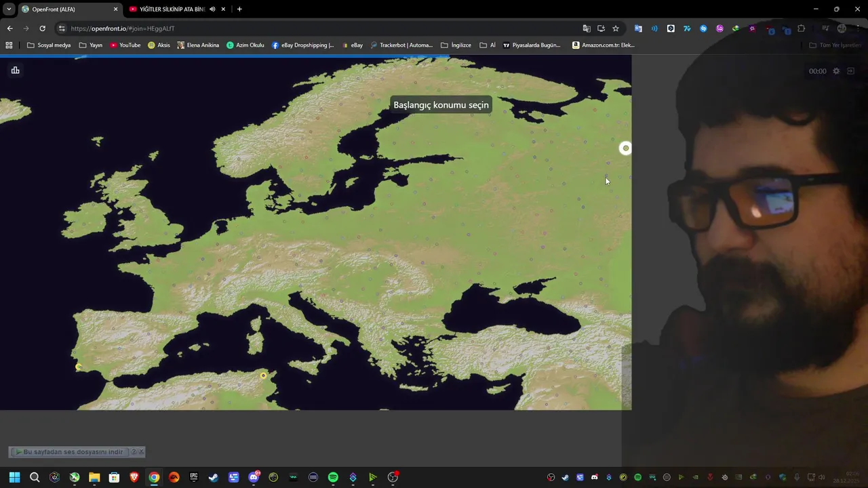The image size is (868, 488).
Task: Open the Chrome extensions puzzle menu
Action: tap(802, 28)
